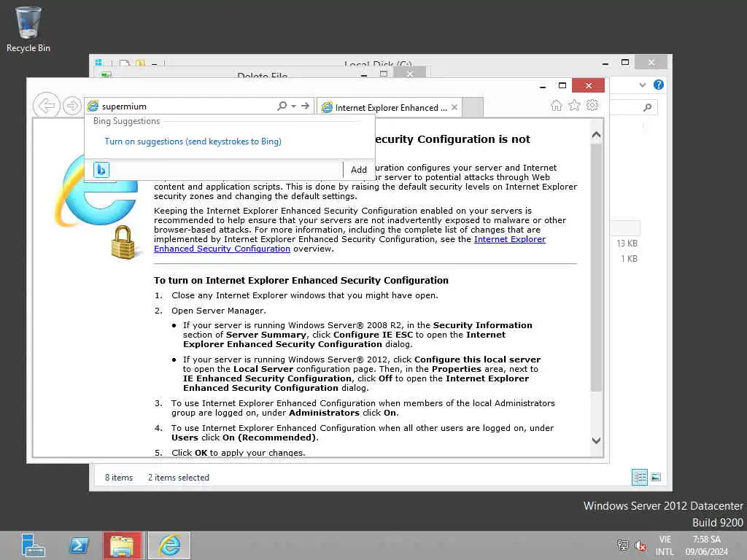Open a new tab in IE
The image size is (747, 560).
(473, 107)
